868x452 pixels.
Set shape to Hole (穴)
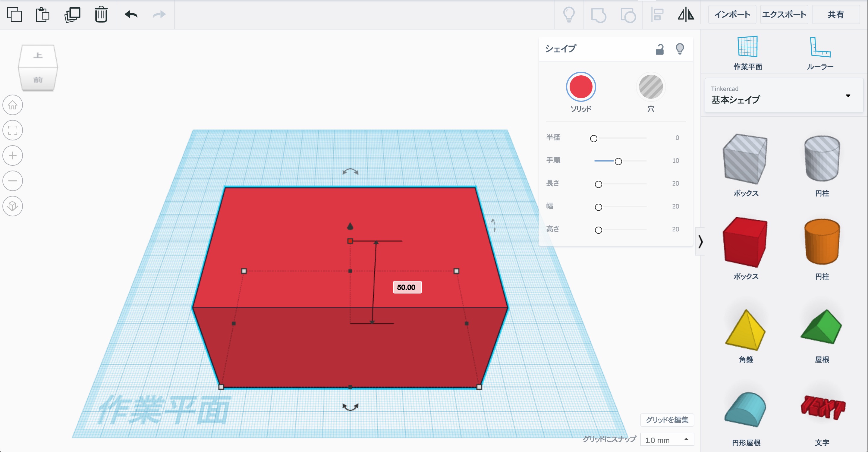(651, 87)
